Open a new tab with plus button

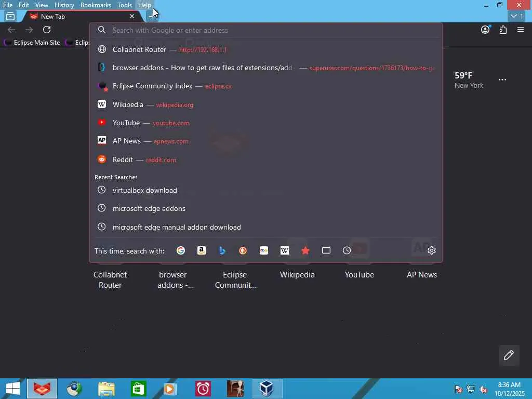[151, 16]
